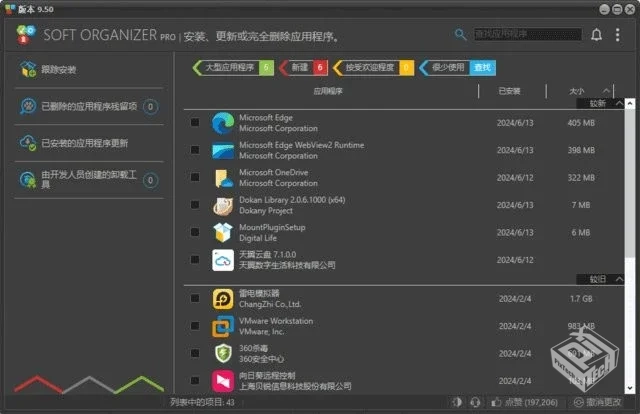Check the Dokan Library checkbox
The width and height of the screenshot is (640, 414).
tap(195, 205)
